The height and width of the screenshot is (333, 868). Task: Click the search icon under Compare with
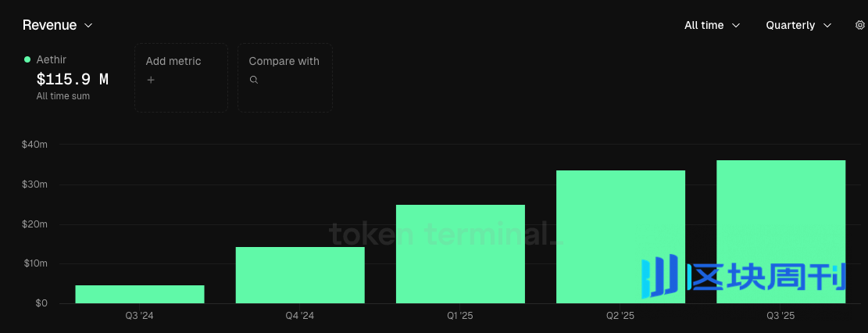pyautogui.click(x=253, y=80)
